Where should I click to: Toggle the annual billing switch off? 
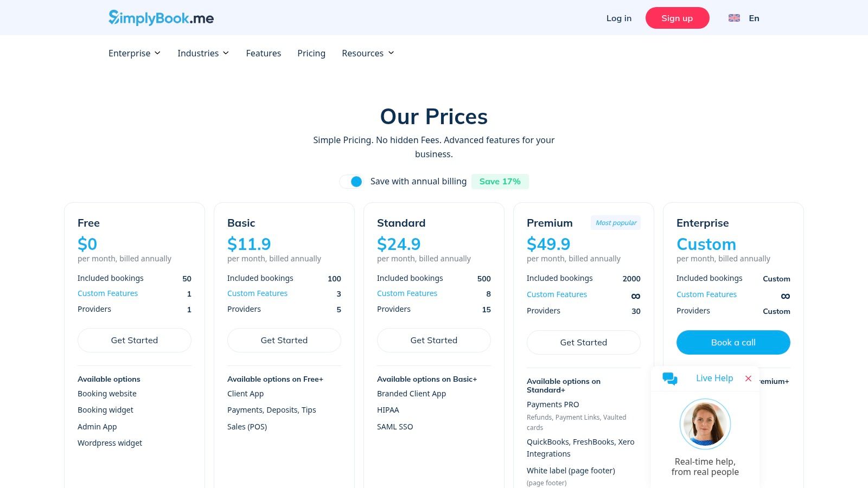click(352, 182)
